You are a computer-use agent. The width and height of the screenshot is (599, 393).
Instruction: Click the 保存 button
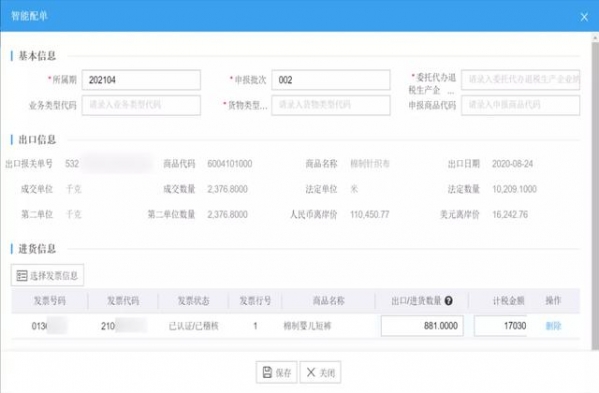(x=277, y=372)
